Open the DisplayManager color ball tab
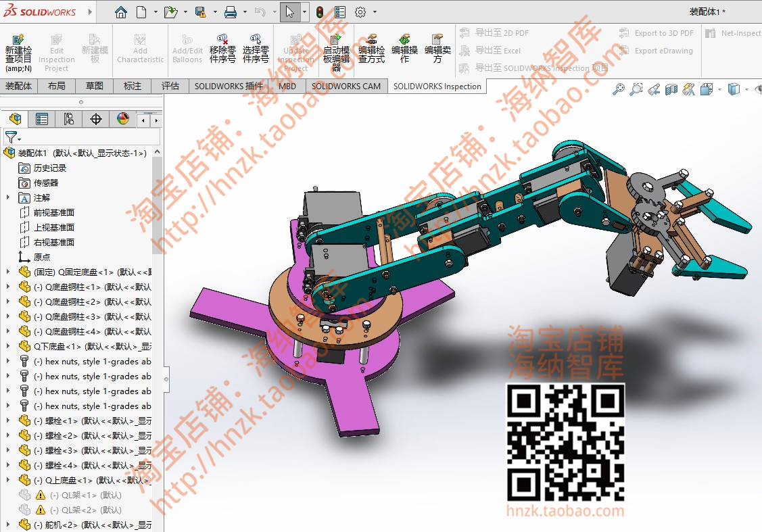 123,118
